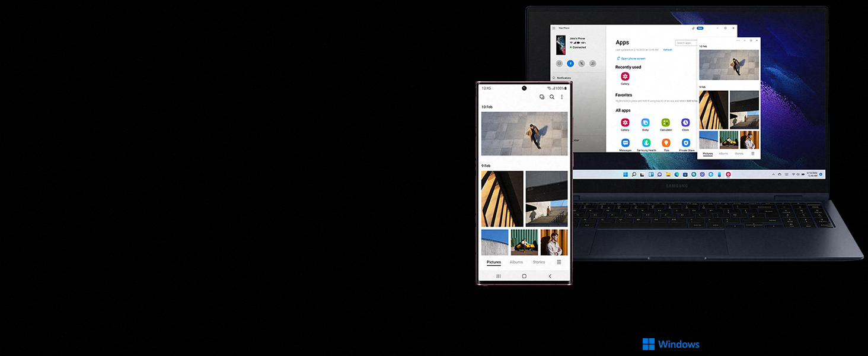
Task: Open the Windows Start menu
Action: click(626, 174)
